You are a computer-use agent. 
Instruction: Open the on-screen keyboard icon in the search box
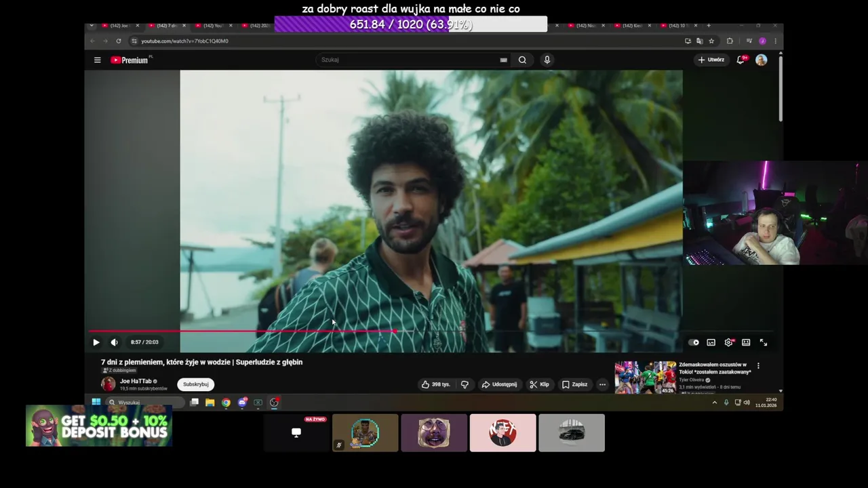pyautogui.click(x=503, y=60)
